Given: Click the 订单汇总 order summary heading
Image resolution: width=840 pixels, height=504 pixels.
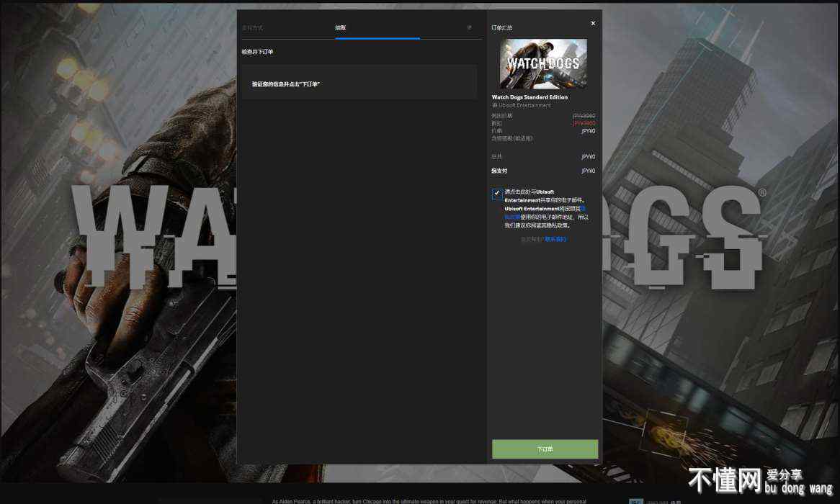Looking at the screenshot, I should 502,28.
